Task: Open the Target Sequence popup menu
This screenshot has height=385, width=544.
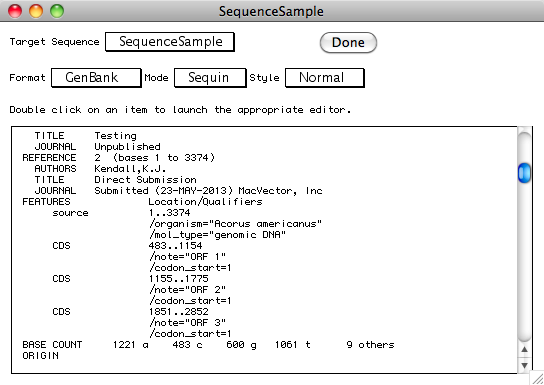Action: [x=170, y=42]
